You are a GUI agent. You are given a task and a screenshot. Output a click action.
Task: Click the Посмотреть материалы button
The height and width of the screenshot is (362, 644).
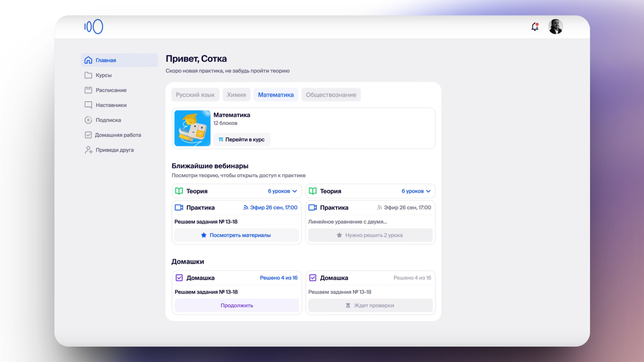pos(236,235)
